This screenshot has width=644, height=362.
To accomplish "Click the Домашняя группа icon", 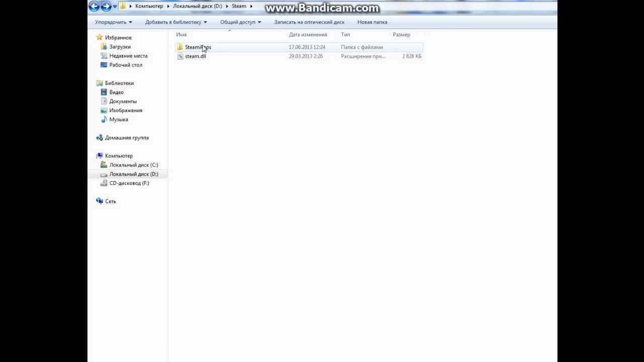I will (x=100, y=137).
